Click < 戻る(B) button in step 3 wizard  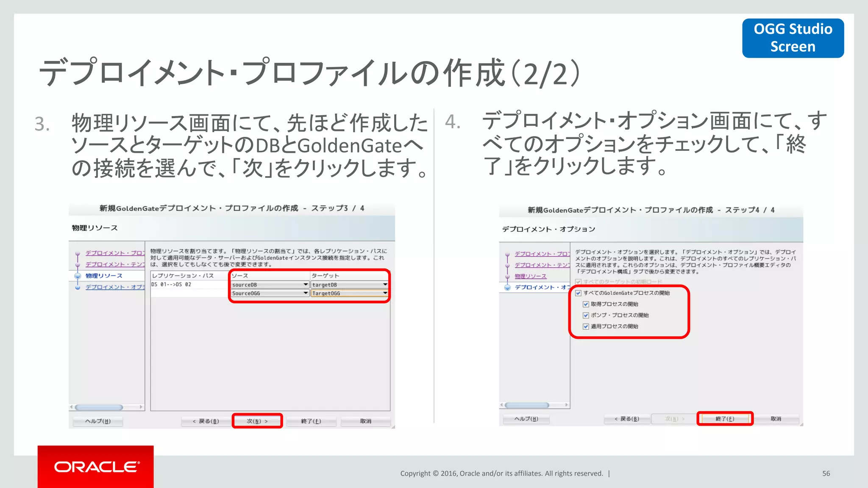point(206,421)
